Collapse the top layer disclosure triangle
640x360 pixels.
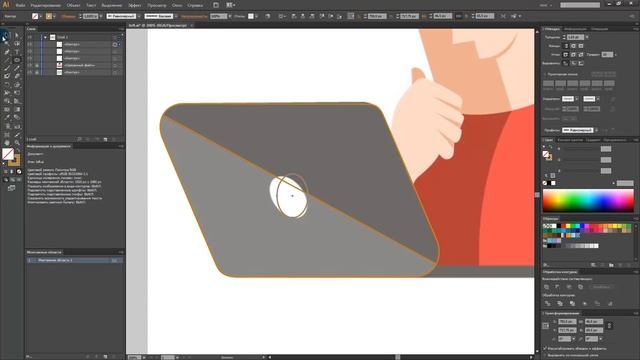pyautogui.click(x=45, y=37)
